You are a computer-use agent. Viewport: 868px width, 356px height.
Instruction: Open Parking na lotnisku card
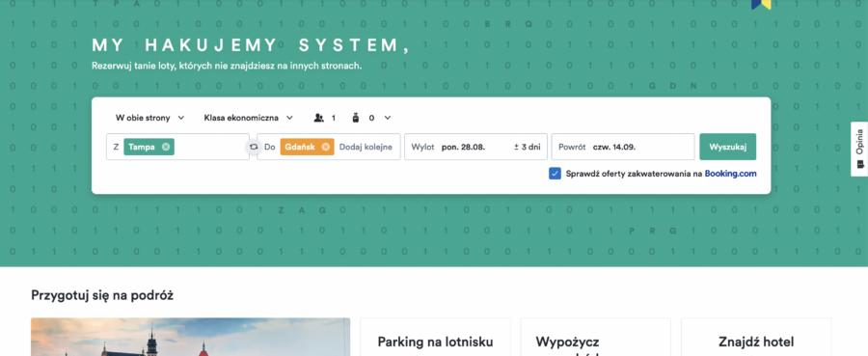click(435, 337)
